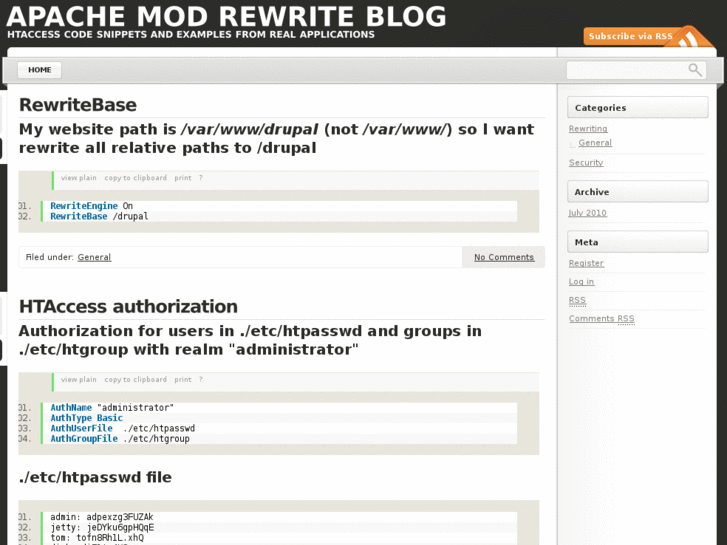Viewport: 727px width, 545px height.
Task: Open the No Comments link
Action: click(x=504, y=257)
